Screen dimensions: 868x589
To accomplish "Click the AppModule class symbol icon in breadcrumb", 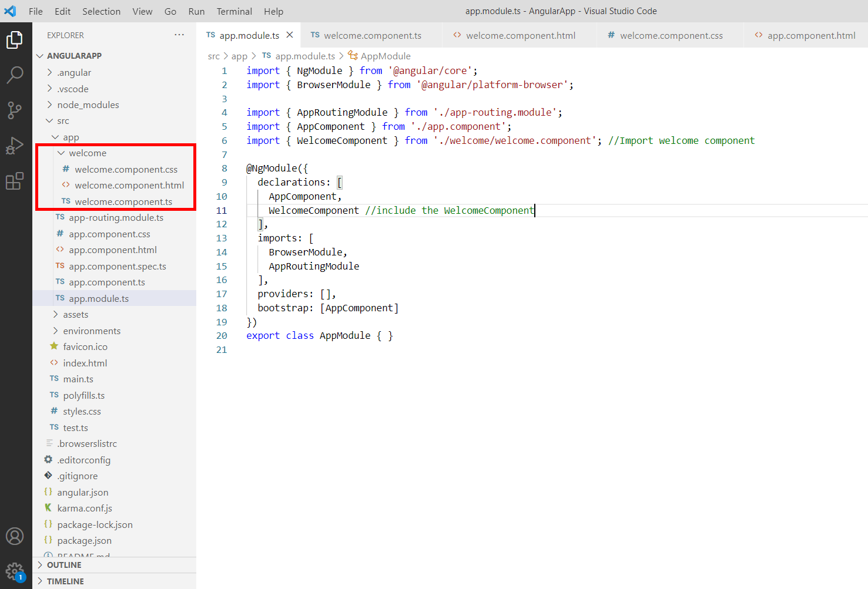I will coord(353,55).
